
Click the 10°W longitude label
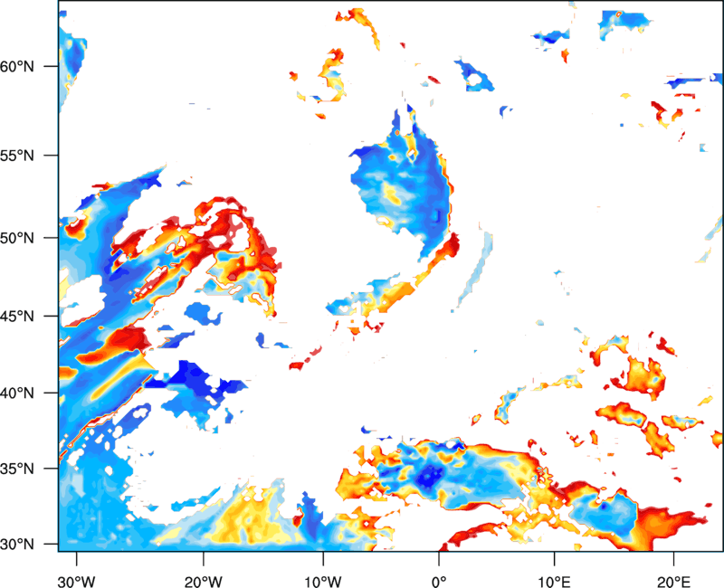coord(323,582)
